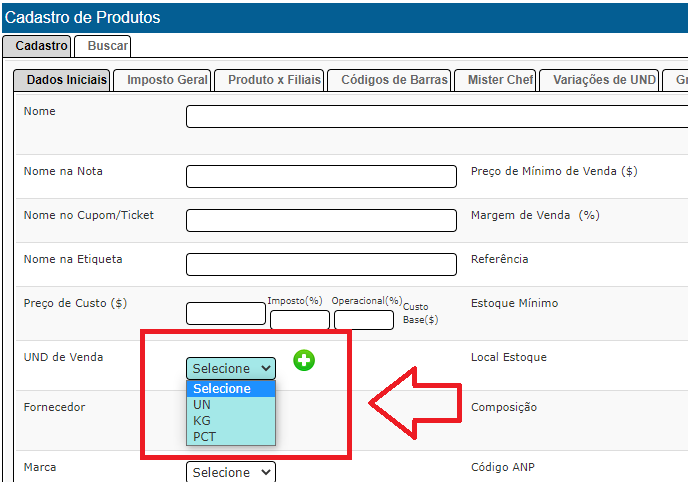Image resolution: width=688 pixels, height=485 pixels.
Task: Click the Cadastro de Produtos title
Action: 82,18
